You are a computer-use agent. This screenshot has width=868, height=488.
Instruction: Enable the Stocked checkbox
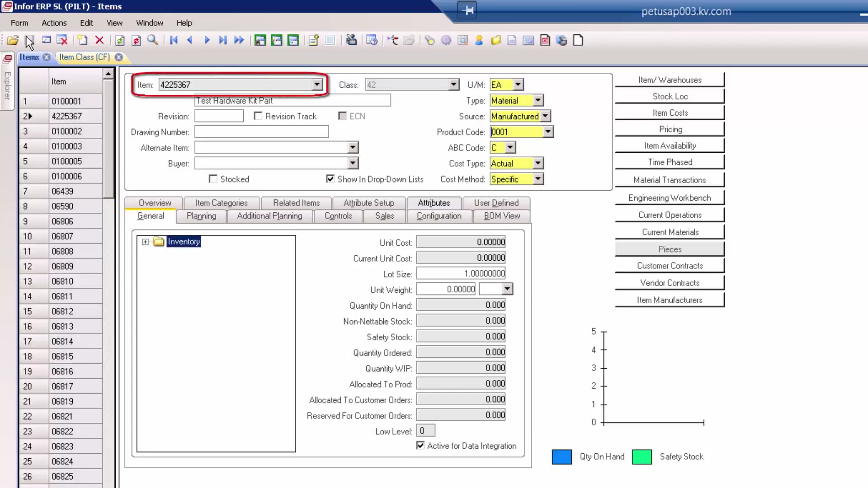[213, 179]
